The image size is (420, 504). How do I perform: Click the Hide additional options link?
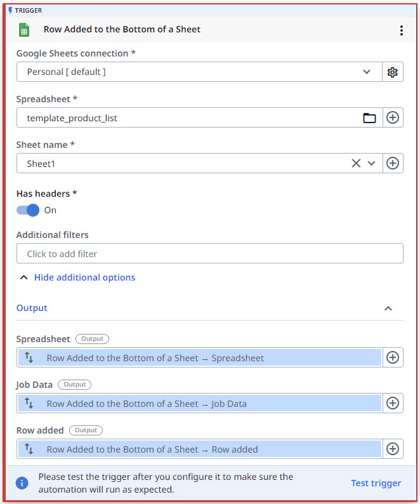[84, 277]
